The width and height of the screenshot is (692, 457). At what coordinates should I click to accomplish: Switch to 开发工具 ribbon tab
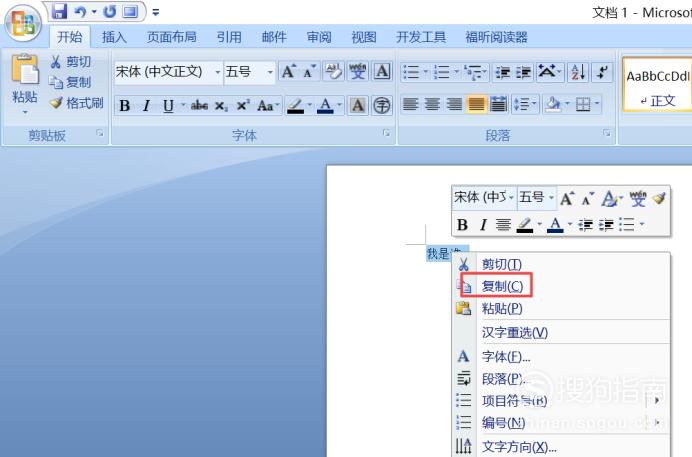pos(421,37)
